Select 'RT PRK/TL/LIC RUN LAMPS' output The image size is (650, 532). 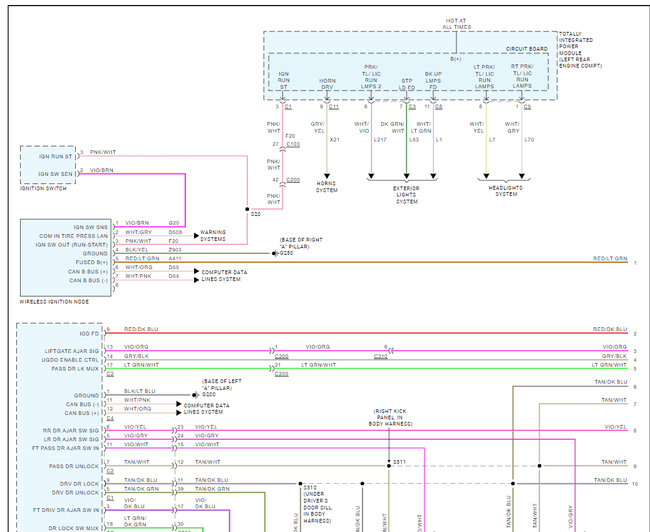tap(522, 76)
